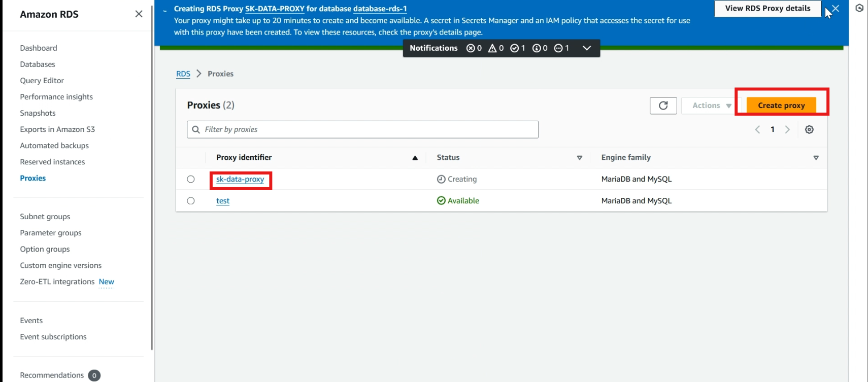Click the Creating status clock icon
Viewport: 868px width, 382px height.
(x=441, y=179)
